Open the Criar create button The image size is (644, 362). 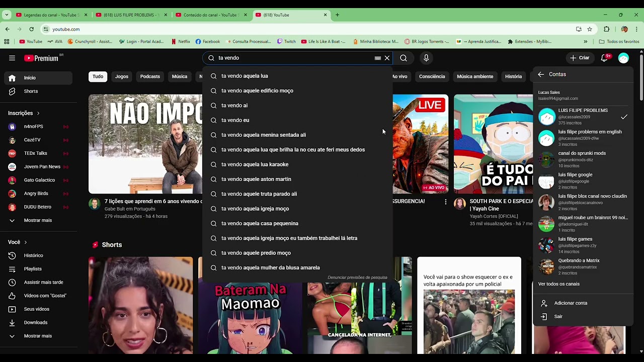pyautogui.click(x=580, y=58)
